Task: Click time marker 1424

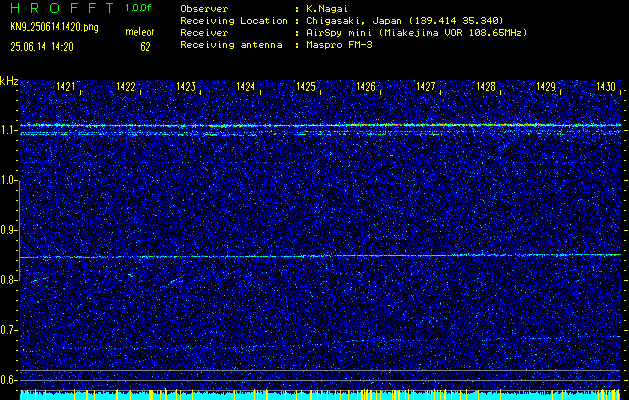Action: click(x=246, y=86)
